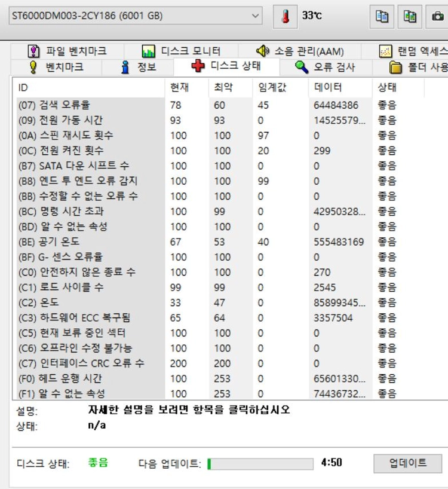Click the camera save screenshot icon
The height and width of the screenshot is (489, 448).
pyautogui.click(x=437, y=16)
